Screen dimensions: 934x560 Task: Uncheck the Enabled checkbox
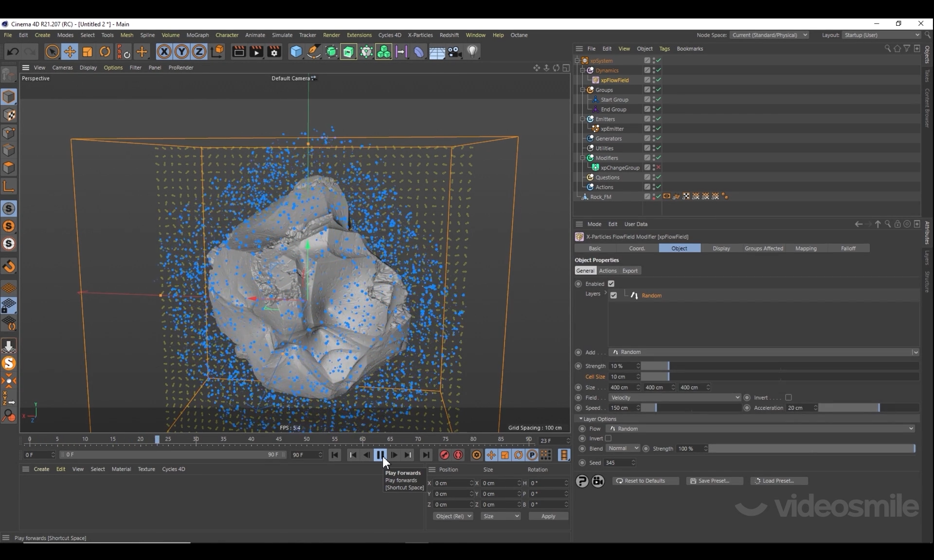(x=611, y=284)
